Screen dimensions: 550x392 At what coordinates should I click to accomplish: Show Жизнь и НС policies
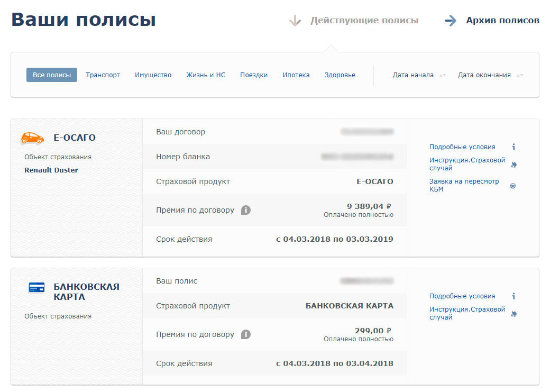tap(206, 75)
